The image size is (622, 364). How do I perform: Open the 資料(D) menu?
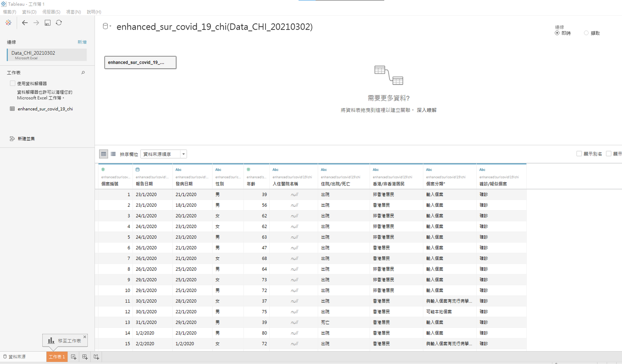(x=29, y=12)
